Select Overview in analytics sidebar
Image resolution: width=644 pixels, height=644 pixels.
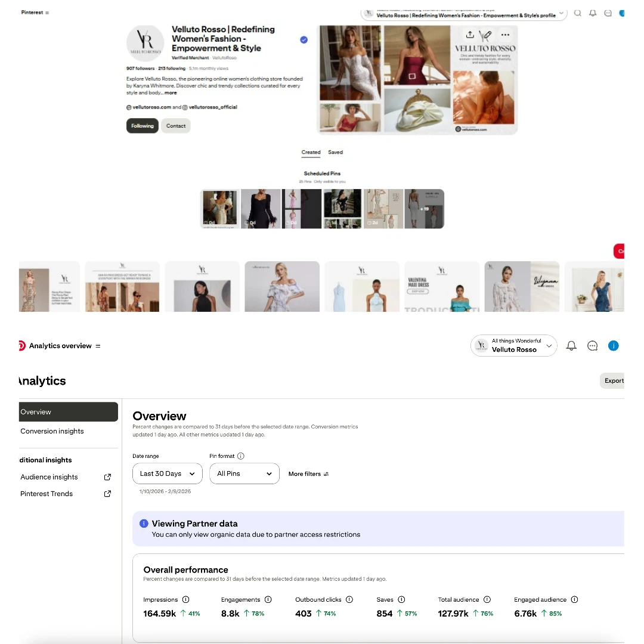click(68, 412)
